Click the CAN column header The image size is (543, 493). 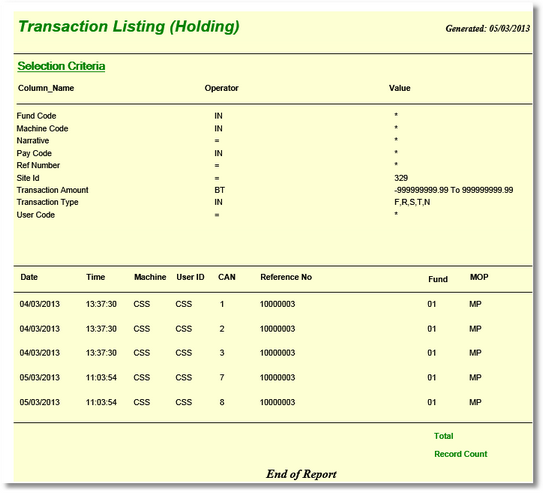tap(227, 277)
